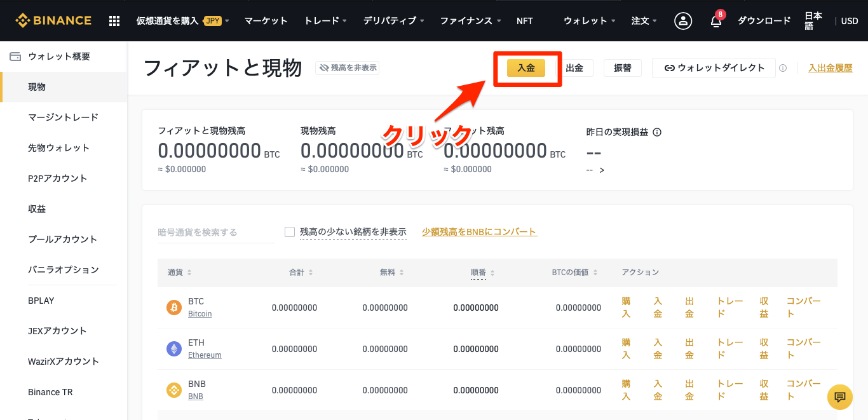
Task: Click 収益 in the BNB row
Action: 764,390
